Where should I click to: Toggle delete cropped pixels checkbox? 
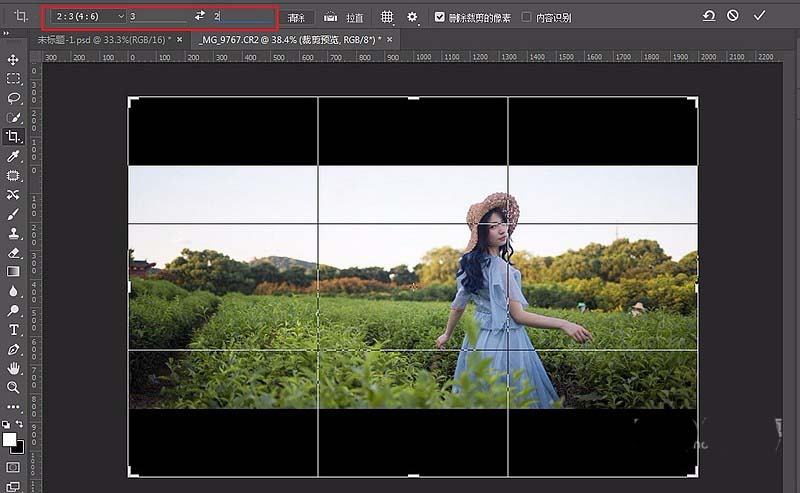click(440, 17)
